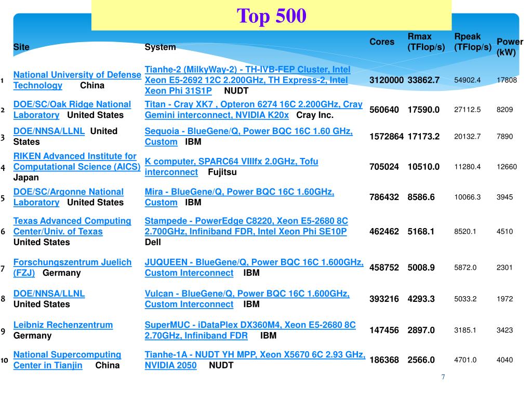Click the Site column header
The height and width of the screenshot is (399, 532).
[21, 47]
